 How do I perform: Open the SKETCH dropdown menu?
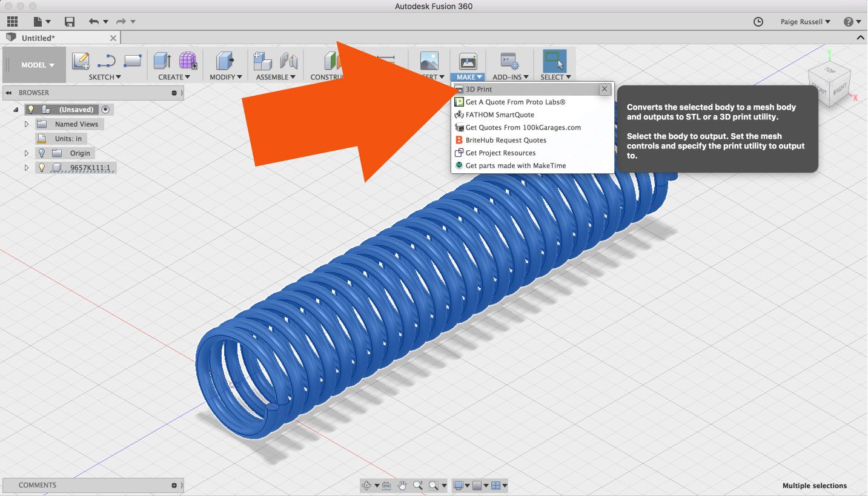[105, 77]
